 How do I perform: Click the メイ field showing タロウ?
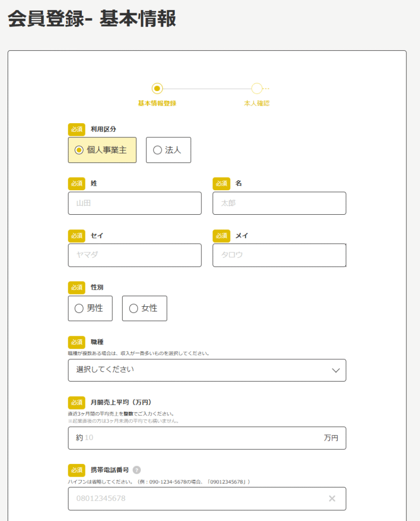(279, 255)
